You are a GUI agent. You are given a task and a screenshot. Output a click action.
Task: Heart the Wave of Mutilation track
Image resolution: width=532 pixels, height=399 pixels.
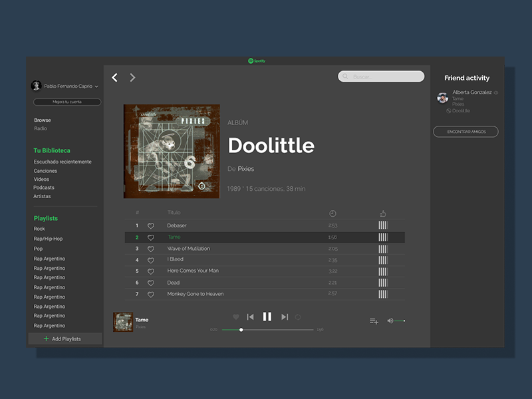(151, 249)
